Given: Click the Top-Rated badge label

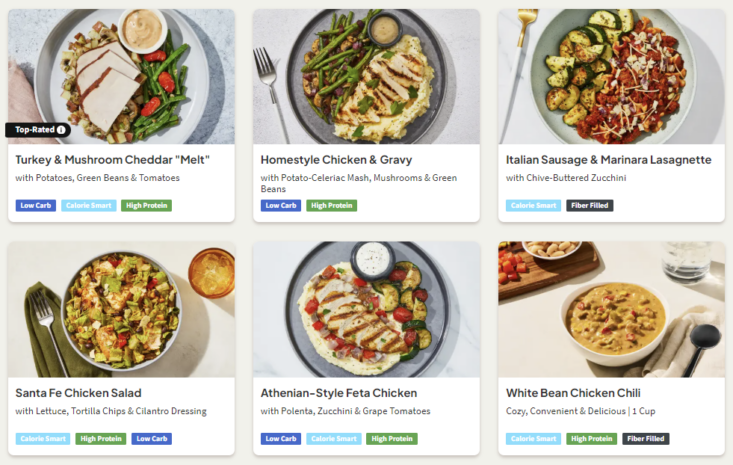Looking at the screenshot, I should [34, 130].
